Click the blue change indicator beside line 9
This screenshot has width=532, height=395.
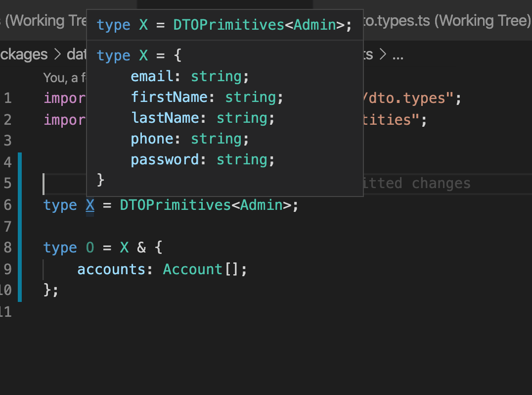pyautogui.click(x=19, y=269)
